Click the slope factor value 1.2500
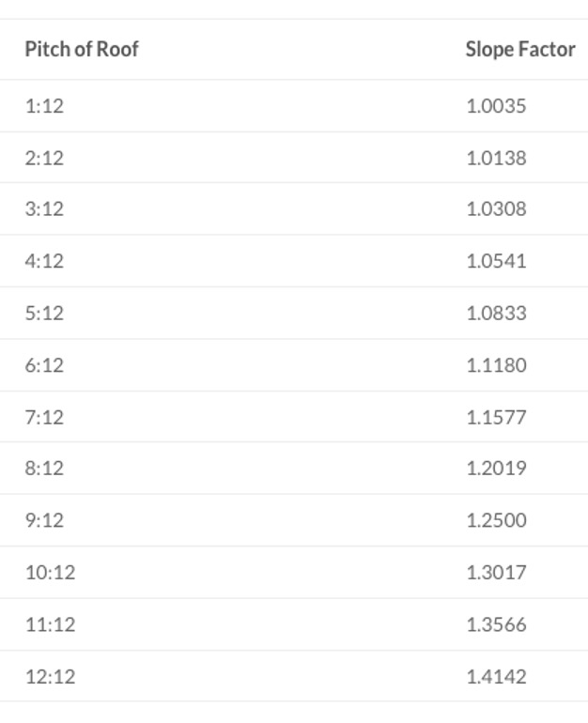 click(496, 520)
